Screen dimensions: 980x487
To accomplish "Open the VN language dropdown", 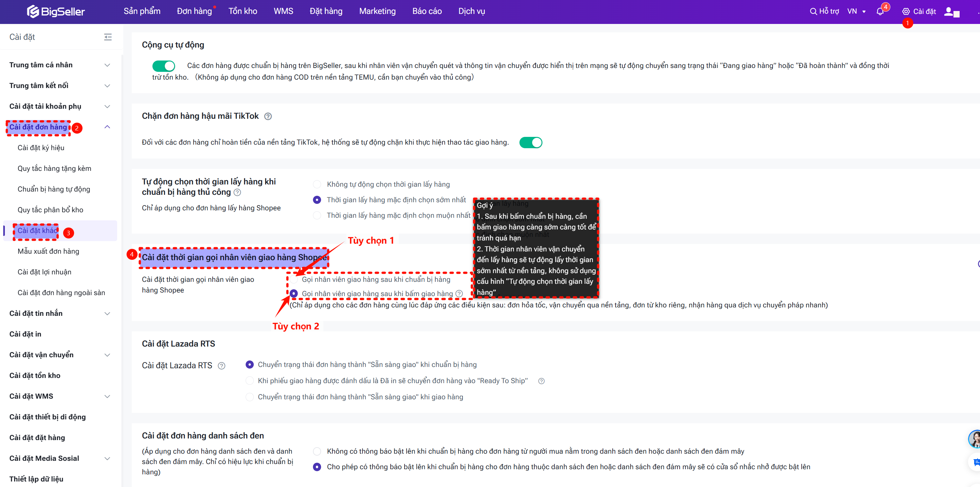I will point(856,11).
